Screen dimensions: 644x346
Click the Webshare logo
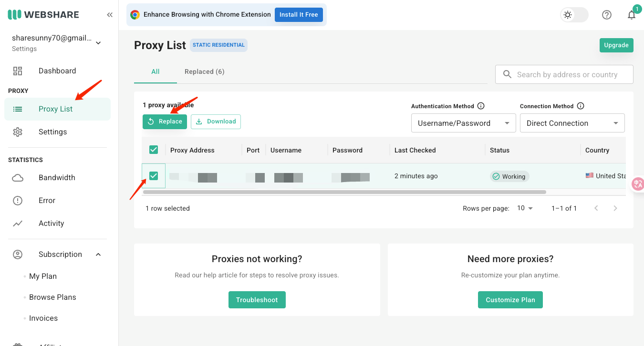pyautogui.click(x=43, y=15)
